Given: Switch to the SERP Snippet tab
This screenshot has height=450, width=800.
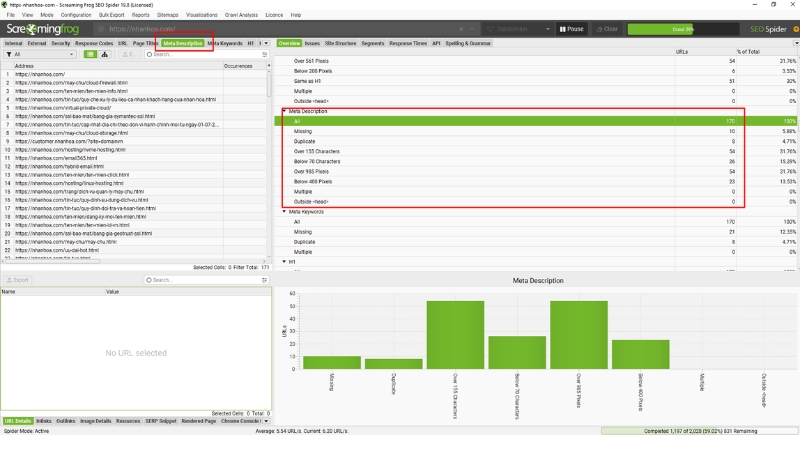Looking at the screenshot, I should point(161,421).
